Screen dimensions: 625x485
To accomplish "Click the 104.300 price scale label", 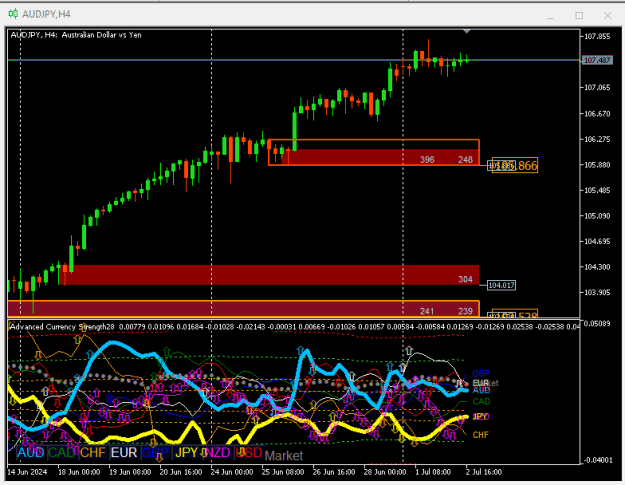I will 597,267.
